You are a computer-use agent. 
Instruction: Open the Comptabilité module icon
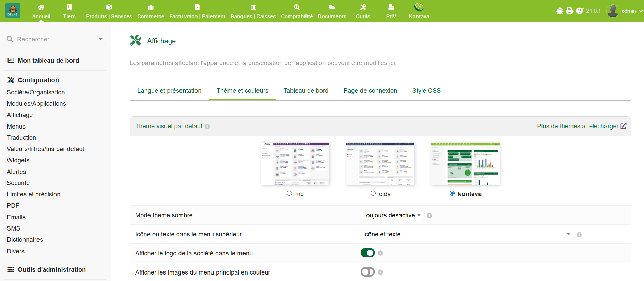[x=297, y=7]
